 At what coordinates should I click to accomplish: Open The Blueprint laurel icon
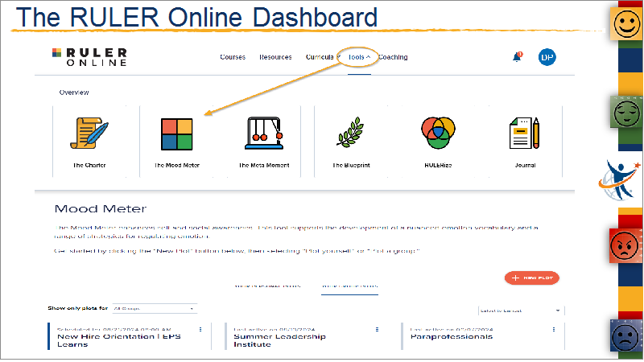[350, 132]
